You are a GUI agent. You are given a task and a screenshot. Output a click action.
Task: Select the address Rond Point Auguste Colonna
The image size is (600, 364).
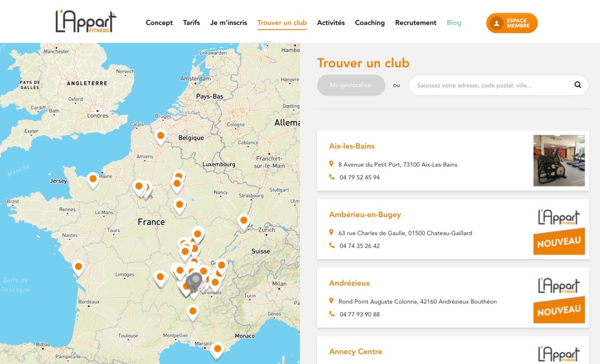pos(417,301)
